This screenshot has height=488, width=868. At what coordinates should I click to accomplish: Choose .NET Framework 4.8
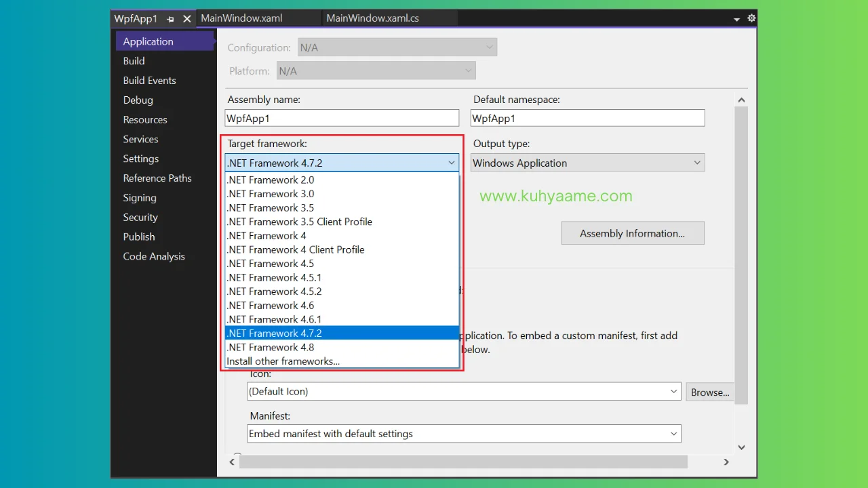pos(342,347)
